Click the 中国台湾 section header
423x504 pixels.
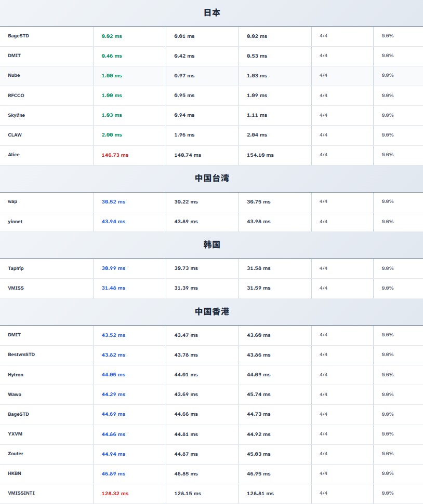coord(212,179)
